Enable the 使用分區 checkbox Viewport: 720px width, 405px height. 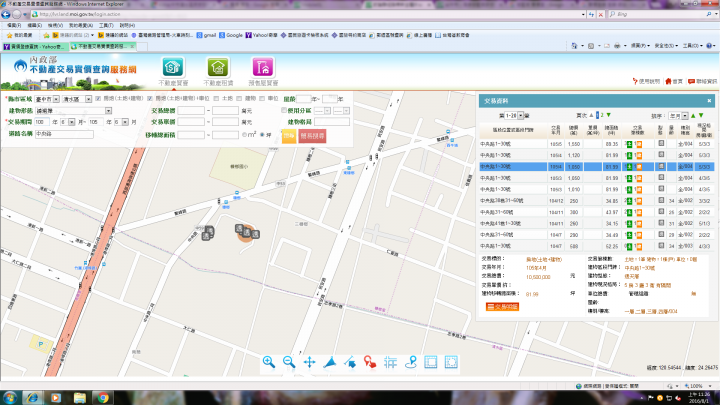coord(284,110)
